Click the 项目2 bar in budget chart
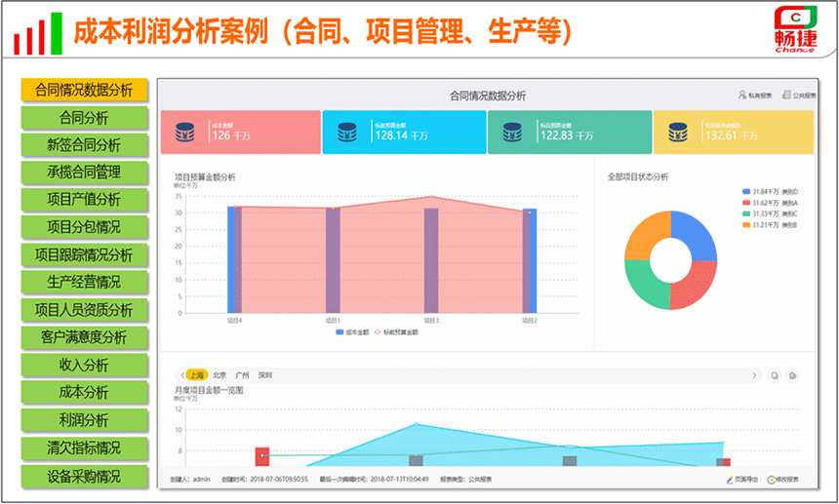This screenshot has width=839, height=504. 530,261
